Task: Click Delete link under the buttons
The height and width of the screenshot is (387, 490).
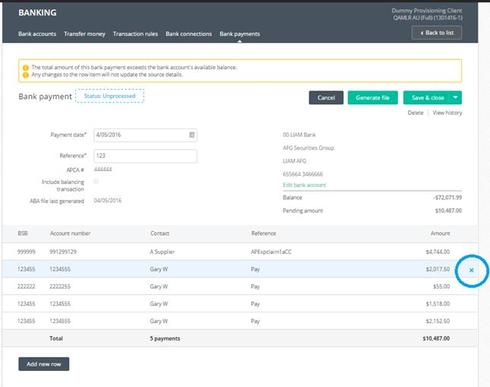Action: pos(415,113)
